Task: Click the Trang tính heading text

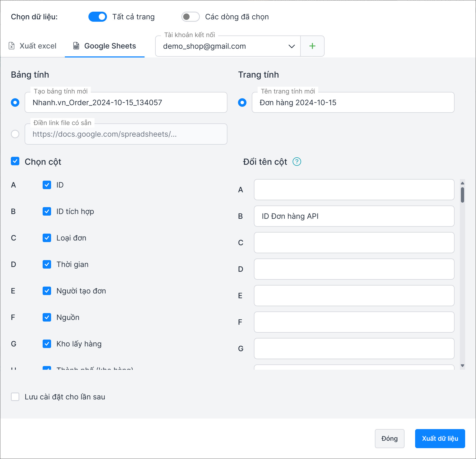Action: tap(258, 75)
